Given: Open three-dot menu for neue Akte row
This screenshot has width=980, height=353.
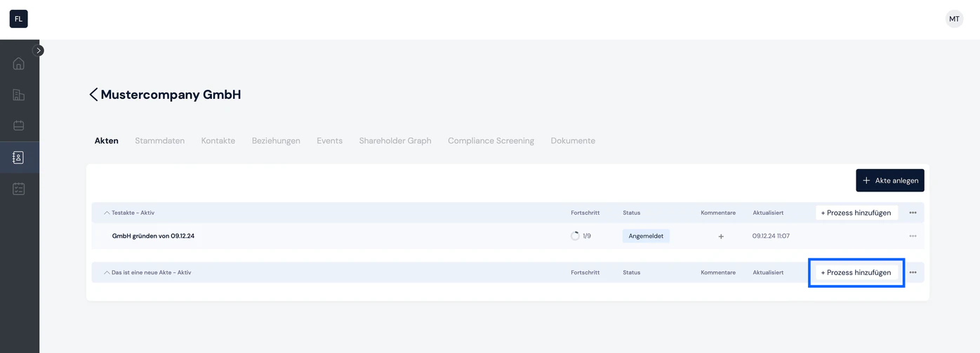Looking at the screenshot, I should pos(913,272).
